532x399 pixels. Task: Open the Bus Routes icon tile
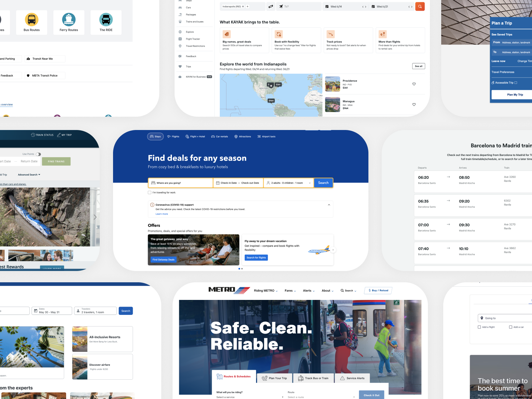[x=32, y=23]
